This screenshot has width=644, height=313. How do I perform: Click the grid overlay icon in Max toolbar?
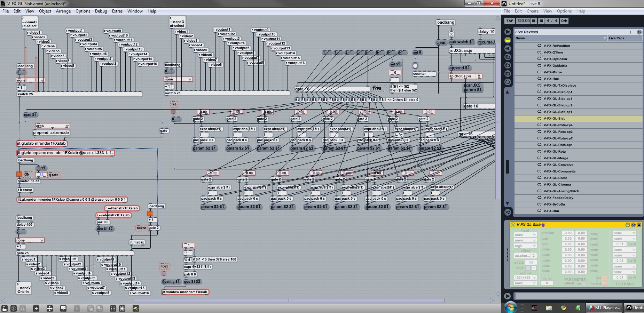point(114,308)
